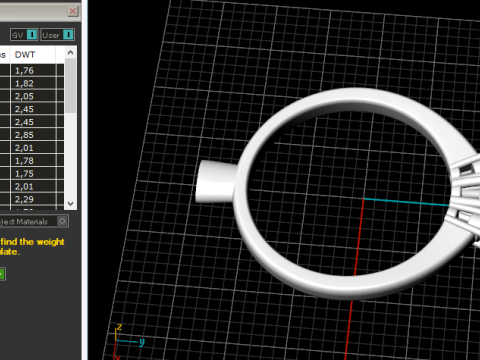Click the scroll up arrow of the table

point(70,52)
